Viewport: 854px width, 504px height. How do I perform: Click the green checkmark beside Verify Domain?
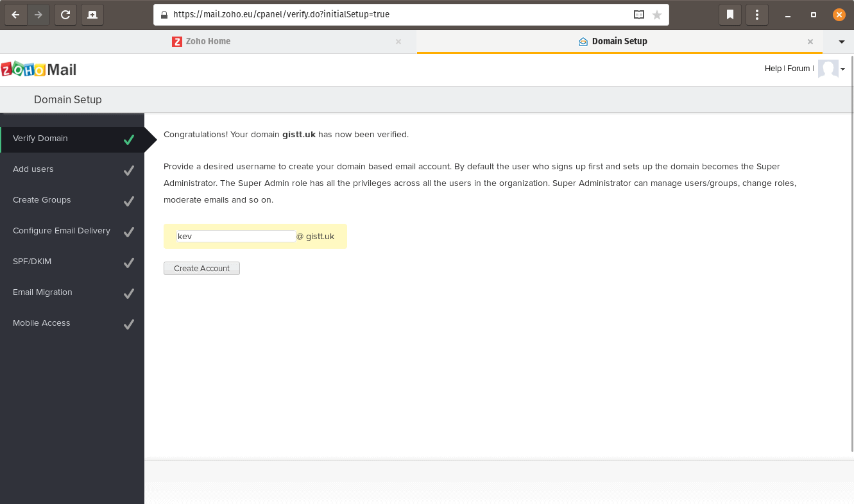(129, 139)
